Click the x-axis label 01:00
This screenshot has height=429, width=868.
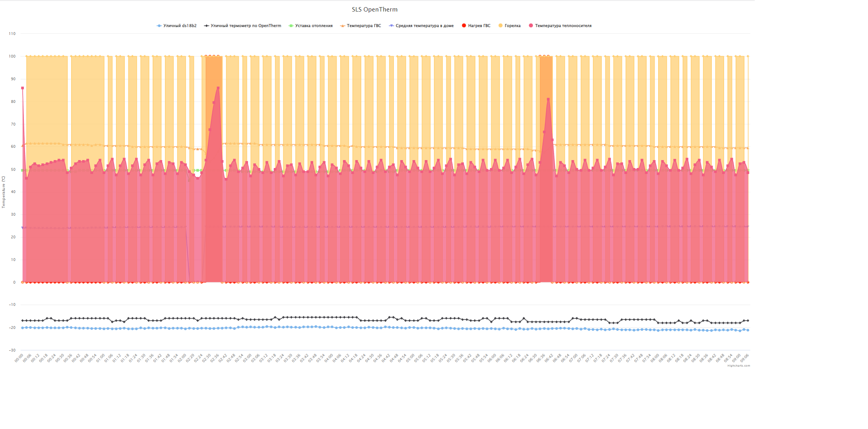pos(101,358)
